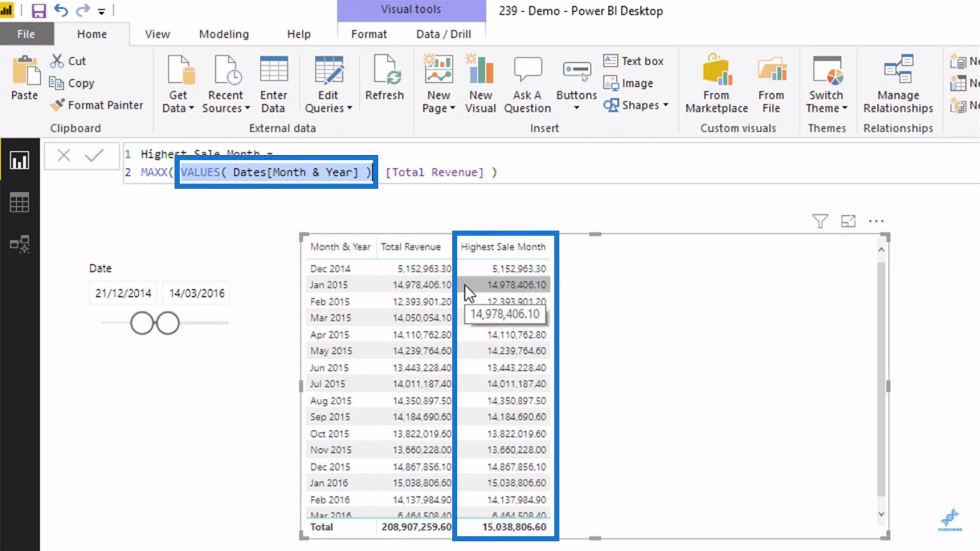Select the Jan 2015 row label

pyautogui.click(x=328, y=285)
